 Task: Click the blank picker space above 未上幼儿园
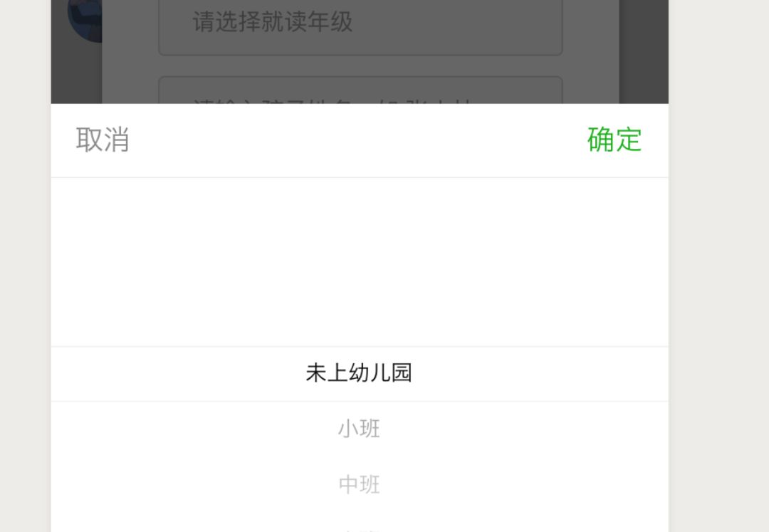coord(360,262)
